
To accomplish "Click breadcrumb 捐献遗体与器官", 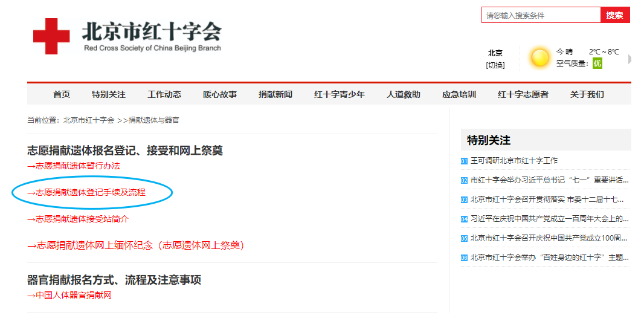I will coord(153,120).
